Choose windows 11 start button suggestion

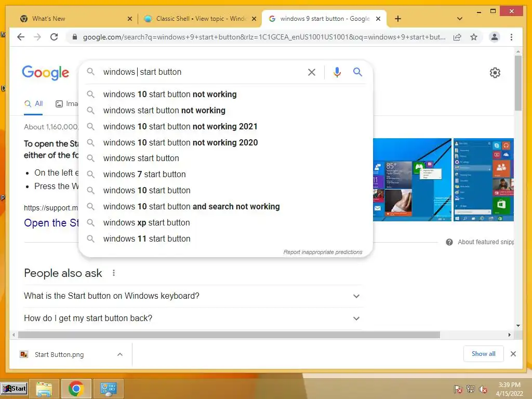pyautogui.click(x=225, y=239)
